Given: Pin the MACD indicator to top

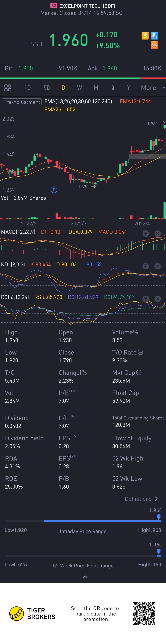Looking at the screenshot, I should (146, 234).
